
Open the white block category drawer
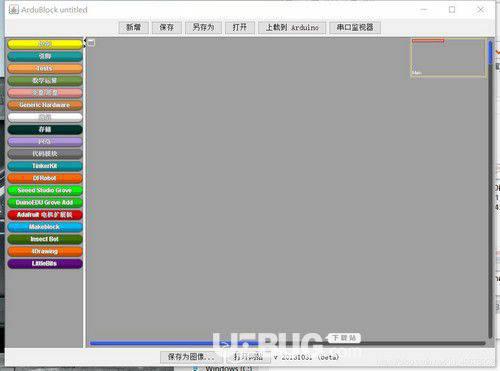coord(45,117)
